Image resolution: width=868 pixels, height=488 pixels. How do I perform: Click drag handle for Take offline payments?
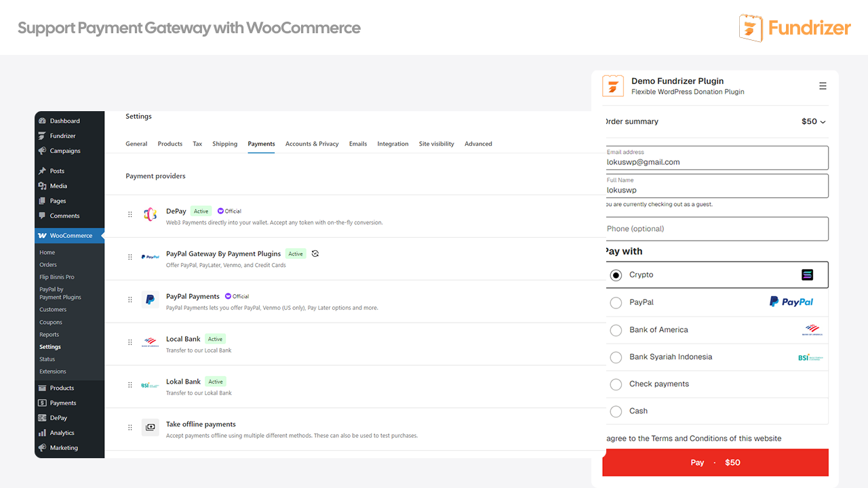130,428
